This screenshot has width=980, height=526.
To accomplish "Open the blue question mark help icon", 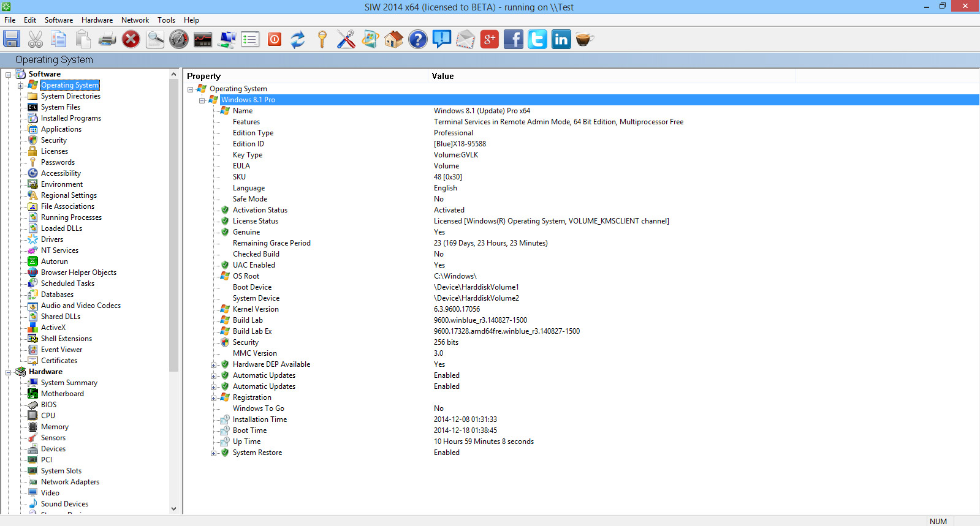I will pyautogui.click(x=418, y=39).
